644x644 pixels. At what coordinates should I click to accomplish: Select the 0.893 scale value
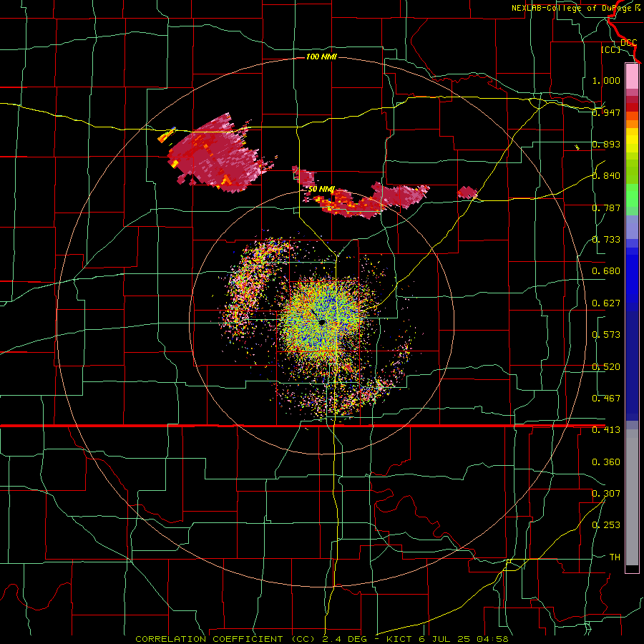606,144
